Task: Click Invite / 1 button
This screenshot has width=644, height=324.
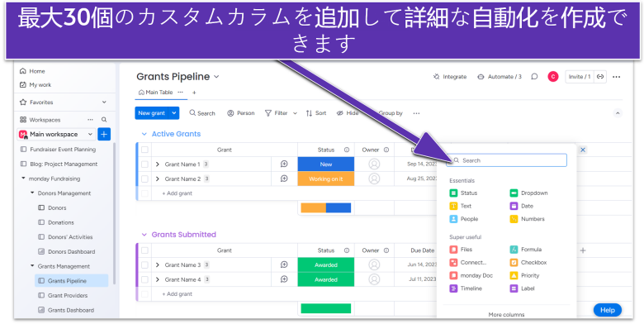Action: tap(580, 77)
